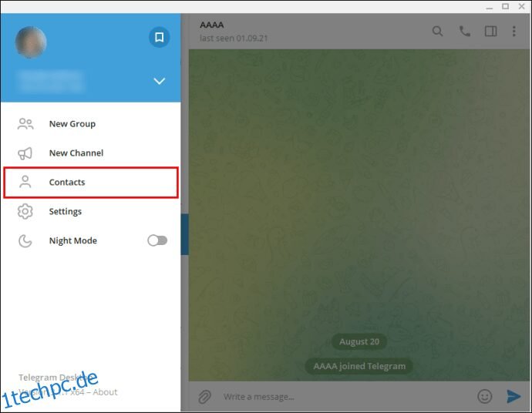Image resolution: width=532 pixels, height=413 pixels.
Task: Select the New Group menu item
Action: coord(90,124)
